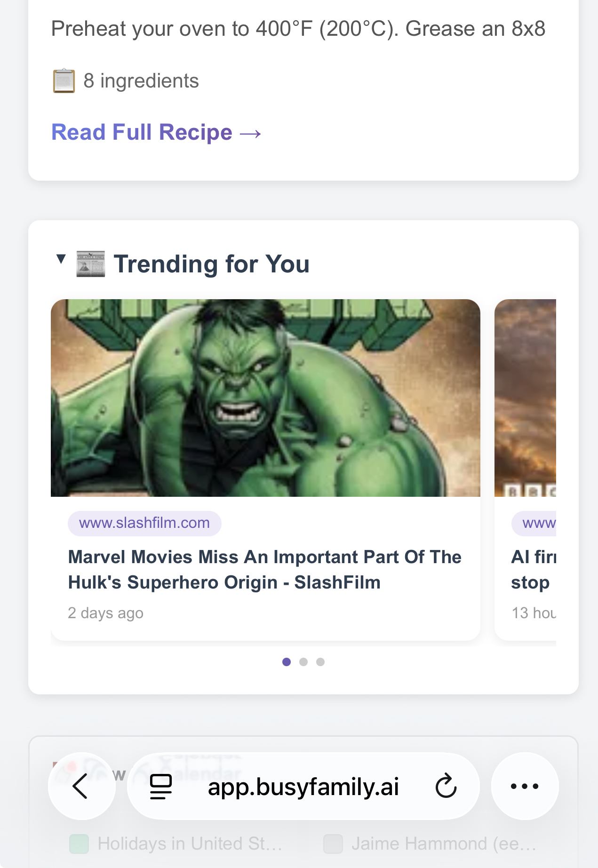Tap the third carousel navigation dot
This screenshot has height=868, width=598.
[x=320, y=661]
